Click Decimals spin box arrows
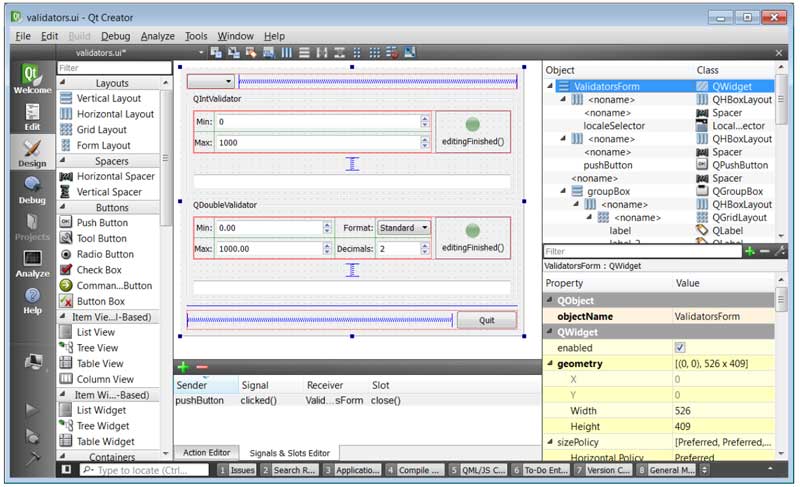The image size is (800, 487). (424, 249)
